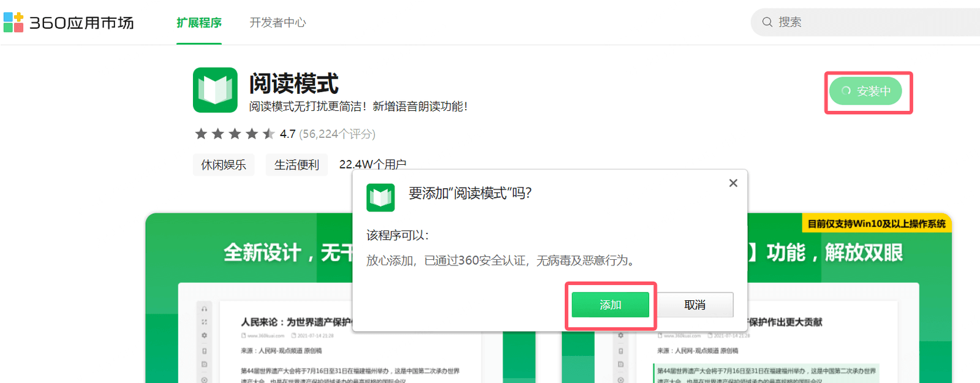Click the settings gear in left preview sidebar
Viewport: 980px width, 383px height.
pos(204,335)
